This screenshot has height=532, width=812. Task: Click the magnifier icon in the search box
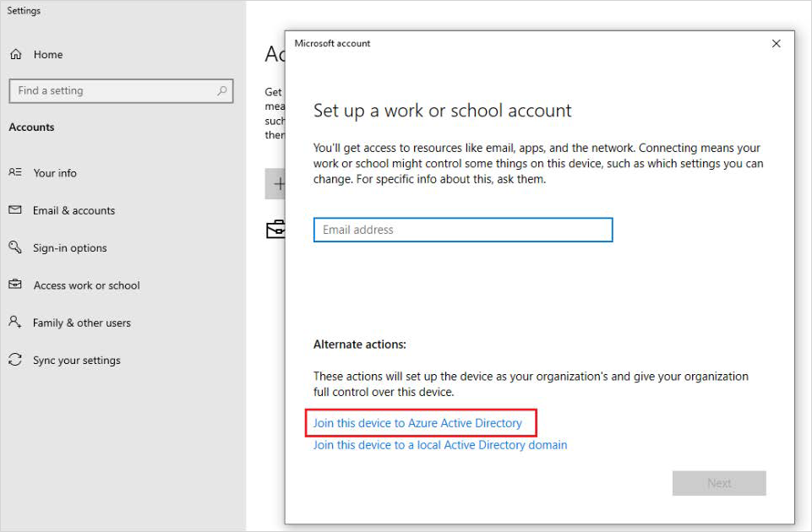pos(222,90)
